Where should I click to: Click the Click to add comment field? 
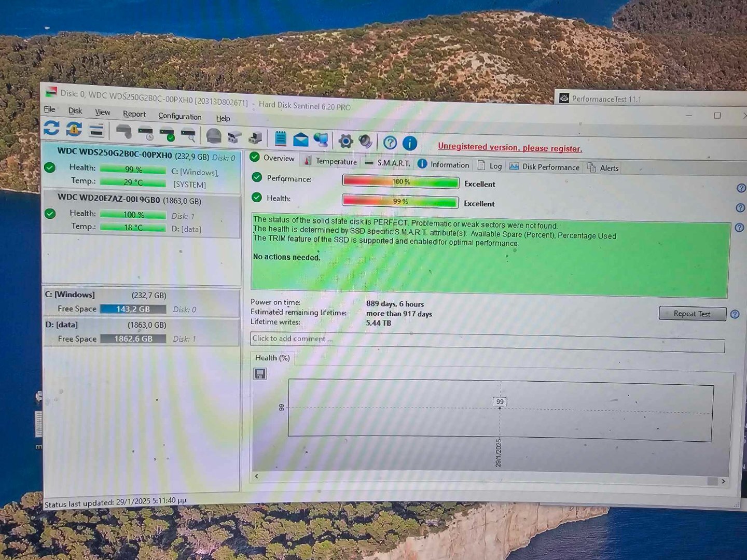[x=487, y=342]
